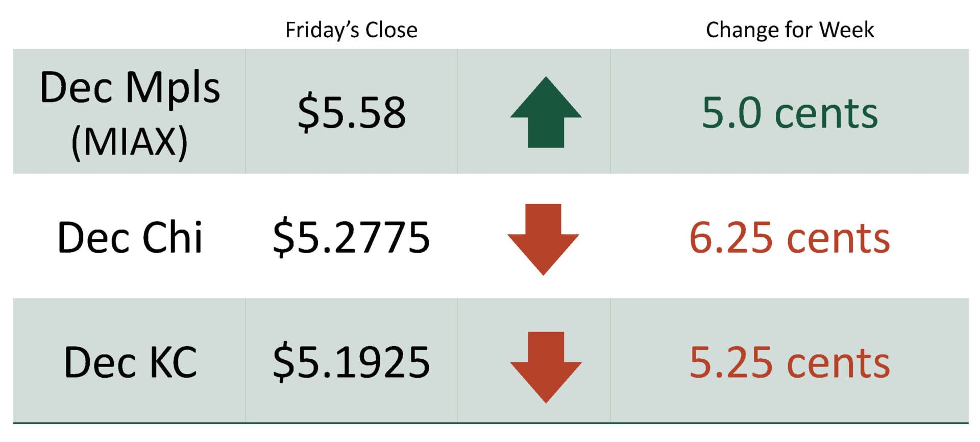The width and height of the screenshot is (980, 442).
Task: Click the $5.2775 closing price
Action: click(x=352, y=237)
